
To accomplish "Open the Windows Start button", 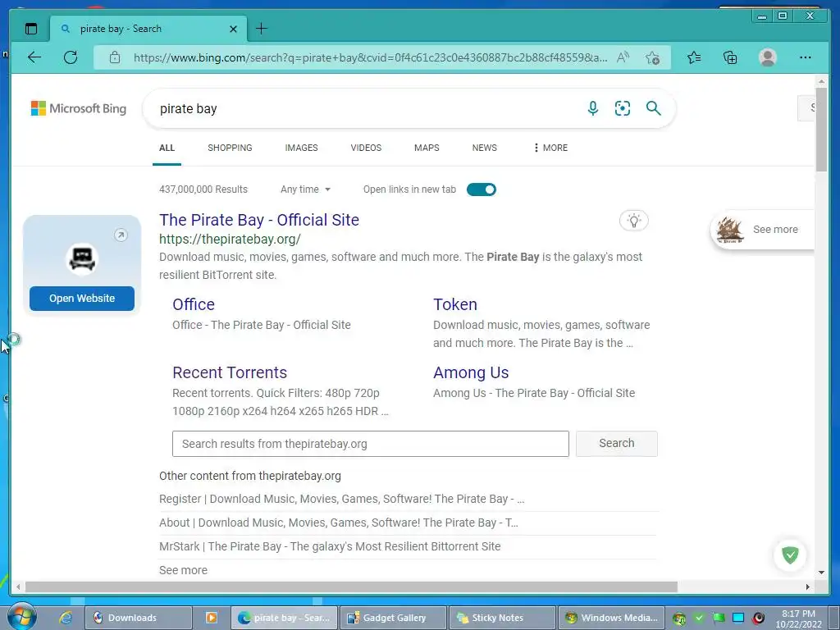I will click(21, 617).
